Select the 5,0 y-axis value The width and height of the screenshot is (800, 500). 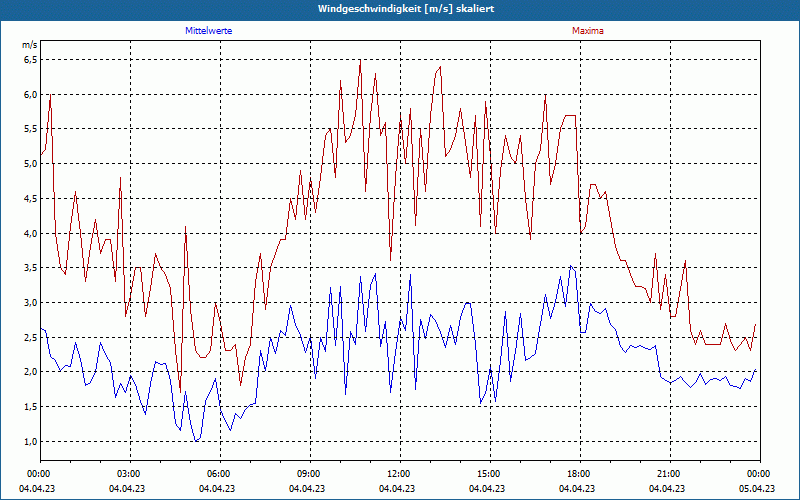click(x=30, y=164)
